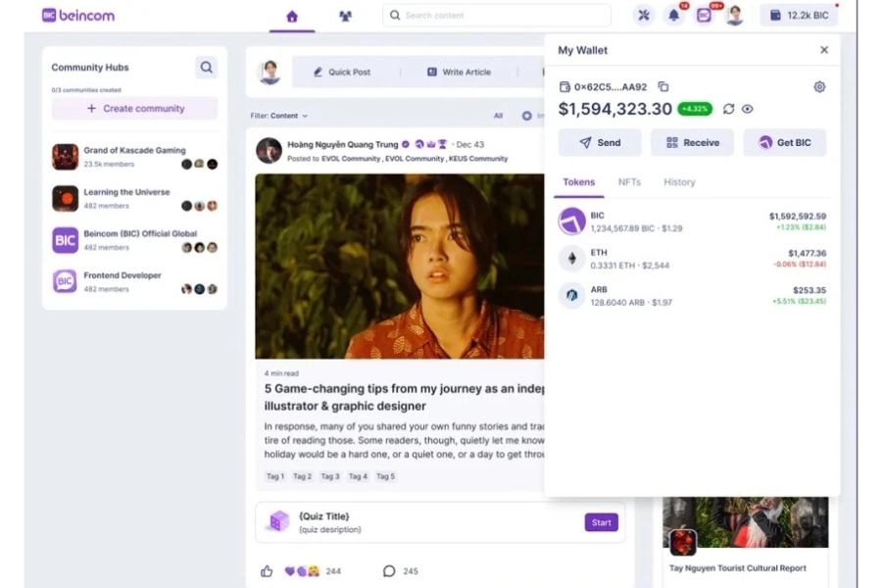Click the Tay Nguyen report thumbnail image
Screen dimensions: 882x588
click(746, 522)
